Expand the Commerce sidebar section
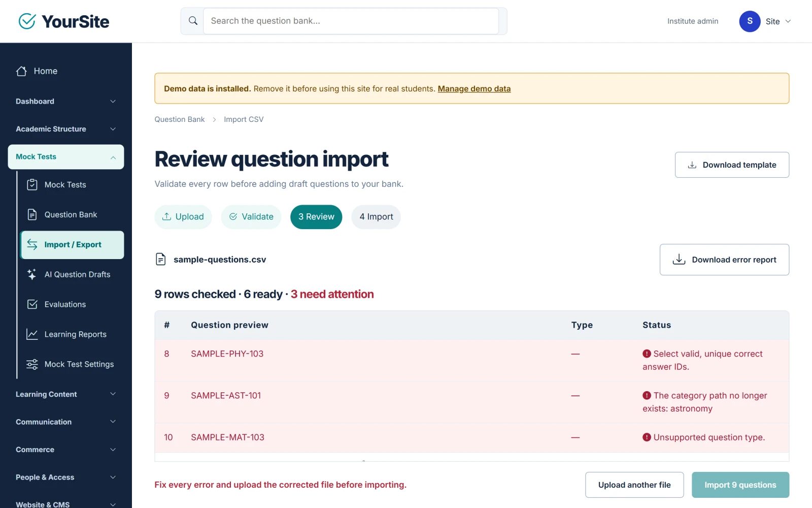Screen dimensions: 812x508 [x=66, y=450]
